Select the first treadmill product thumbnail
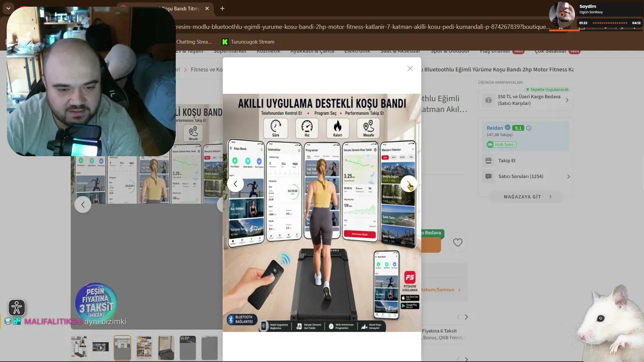The width and height of the screenshot is (644, 362). 79,347
